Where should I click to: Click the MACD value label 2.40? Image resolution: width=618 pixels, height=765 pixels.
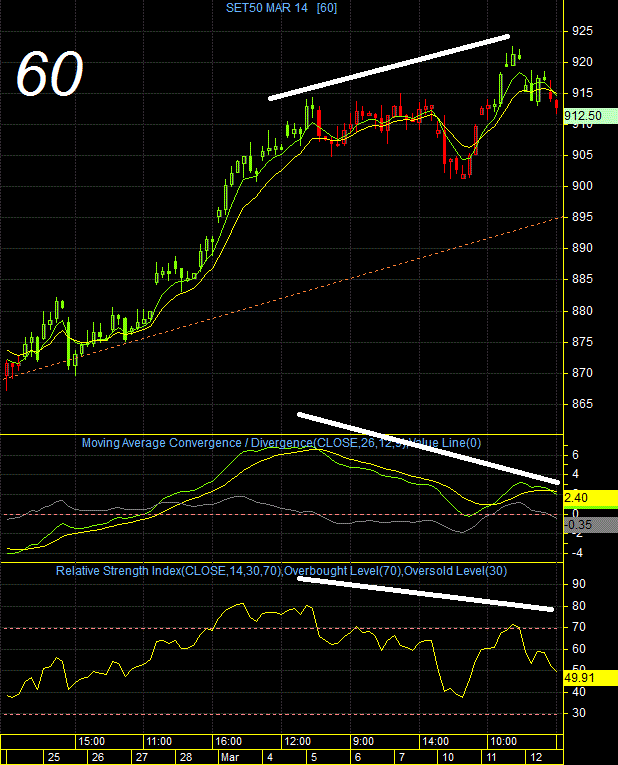590,498
